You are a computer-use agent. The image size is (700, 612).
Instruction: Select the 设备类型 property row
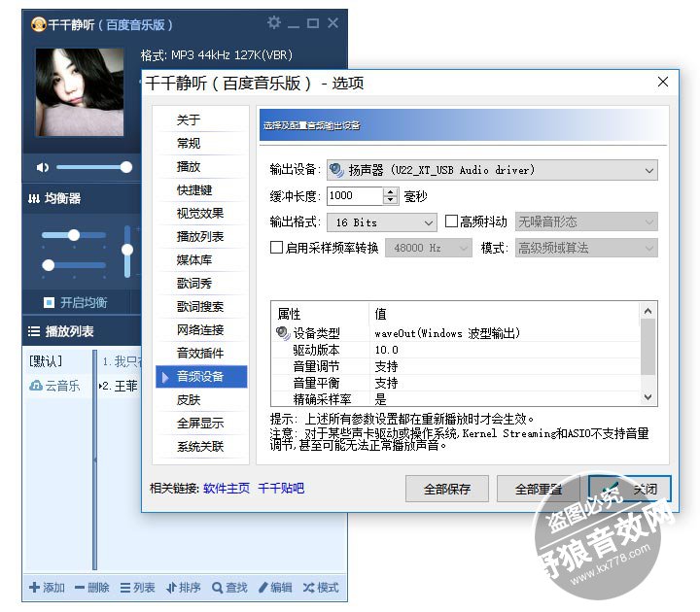point(455,333)
